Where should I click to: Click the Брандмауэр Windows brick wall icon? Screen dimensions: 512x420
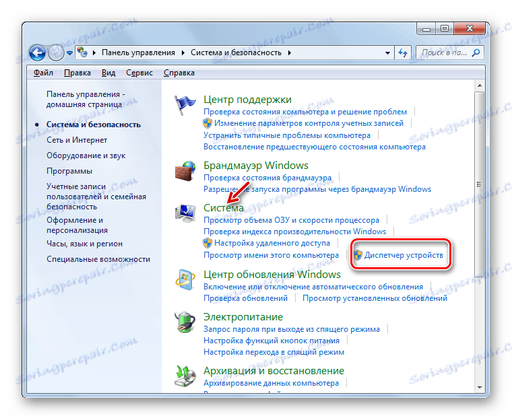[185, 171]
